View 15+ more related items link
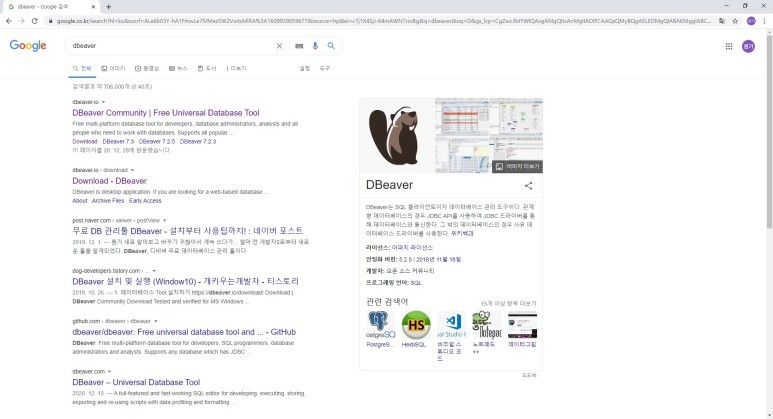This screenshot has height=419, width=773. 508,304
